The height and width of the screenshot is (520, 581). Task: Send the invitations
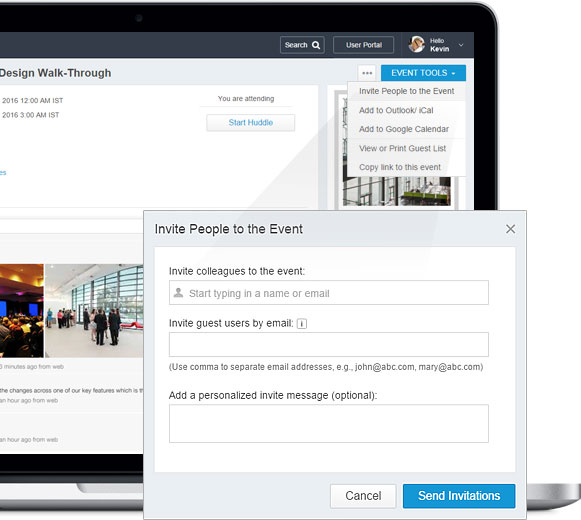click(459, 496)
